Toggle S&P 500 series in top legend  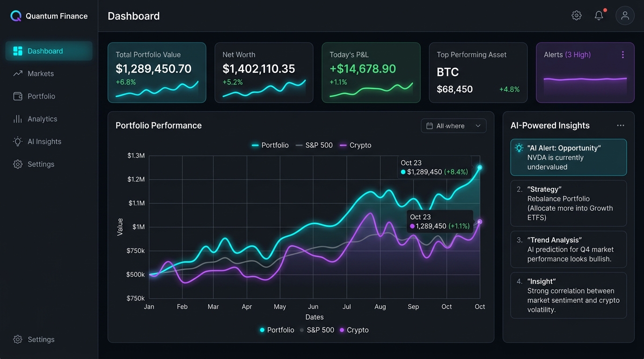(314, 145)
